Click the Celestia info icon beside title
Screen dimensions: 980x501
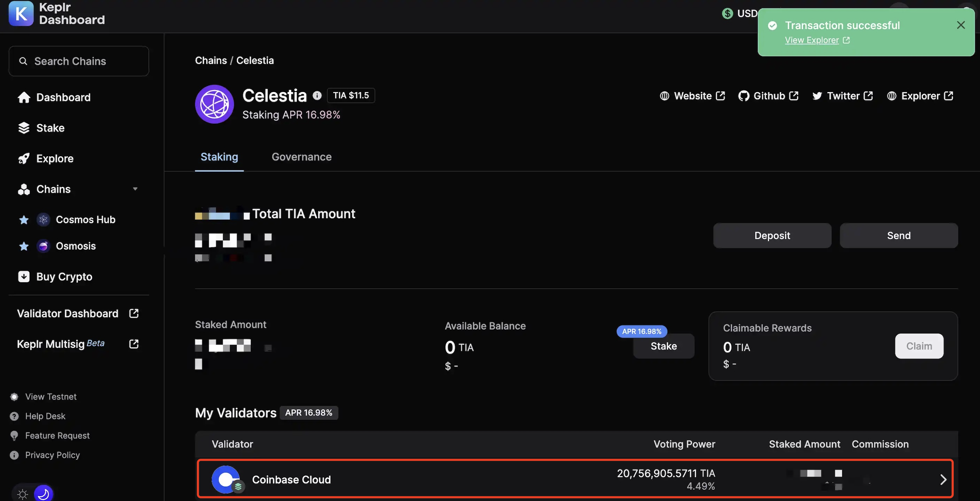(x=317, y=96)
